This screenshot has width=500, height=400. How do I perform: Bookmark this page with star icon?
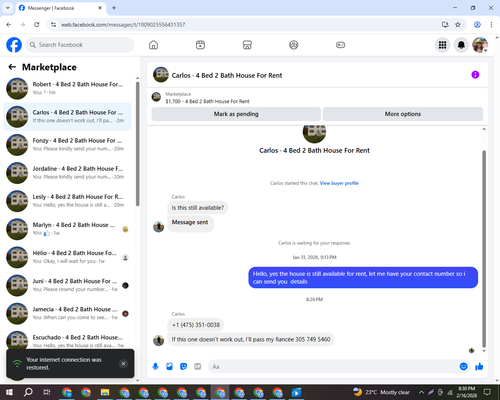click(458, 24)
